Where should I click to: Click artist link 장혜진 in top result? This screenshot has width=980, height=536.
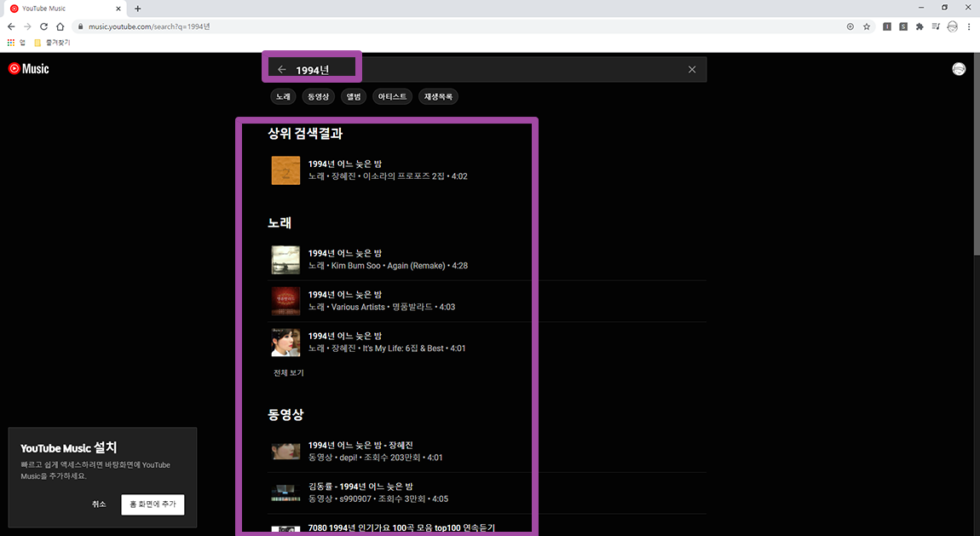[343, 176]
